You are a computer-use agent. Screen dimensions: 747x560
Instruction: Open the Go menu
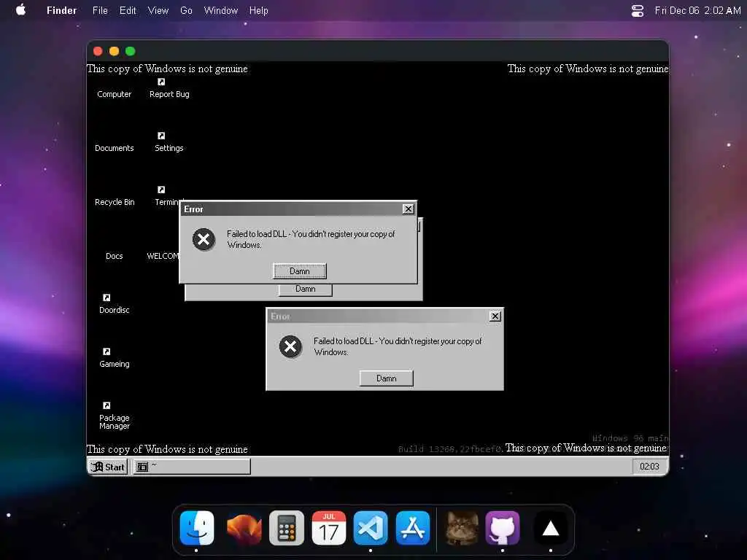pyautogui.click(x=186, y=10)
